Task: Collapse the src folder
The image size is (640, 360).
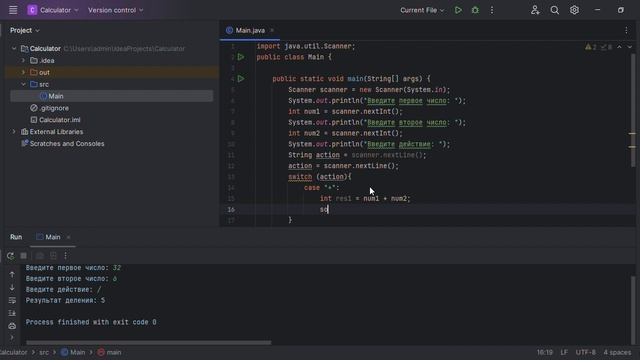Action: pos(23,84)
